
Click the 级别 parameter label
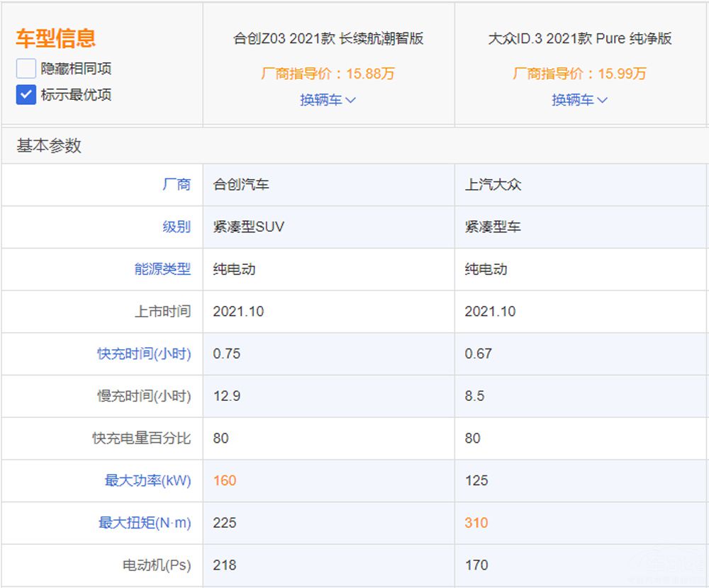click(x=177, y=227)
